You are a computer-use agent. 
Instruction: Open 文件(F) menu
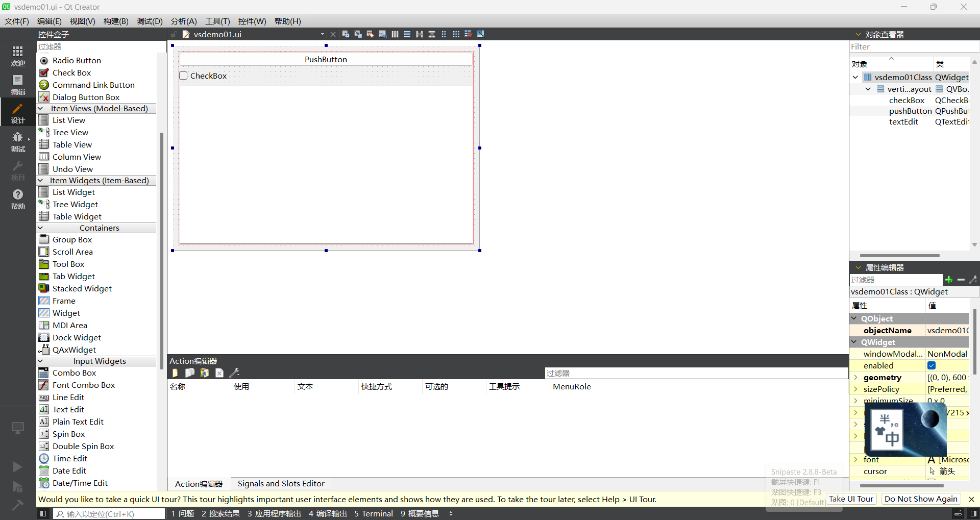pos(17,21)
